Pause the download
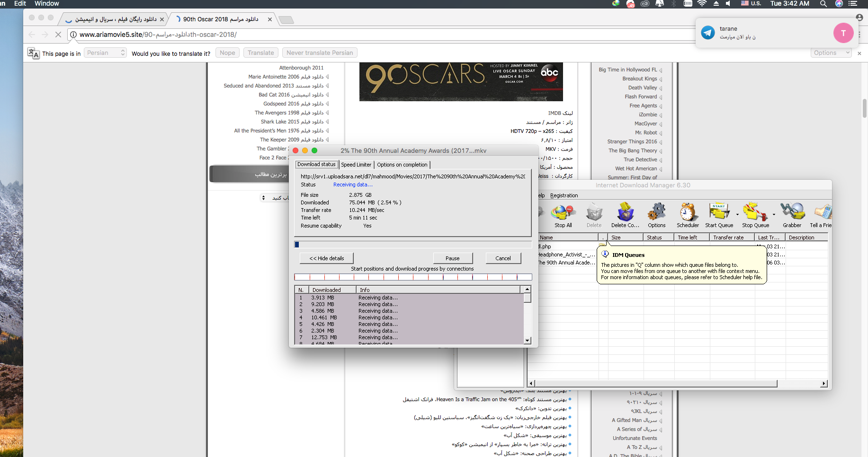868x457 pixels. 453,258
